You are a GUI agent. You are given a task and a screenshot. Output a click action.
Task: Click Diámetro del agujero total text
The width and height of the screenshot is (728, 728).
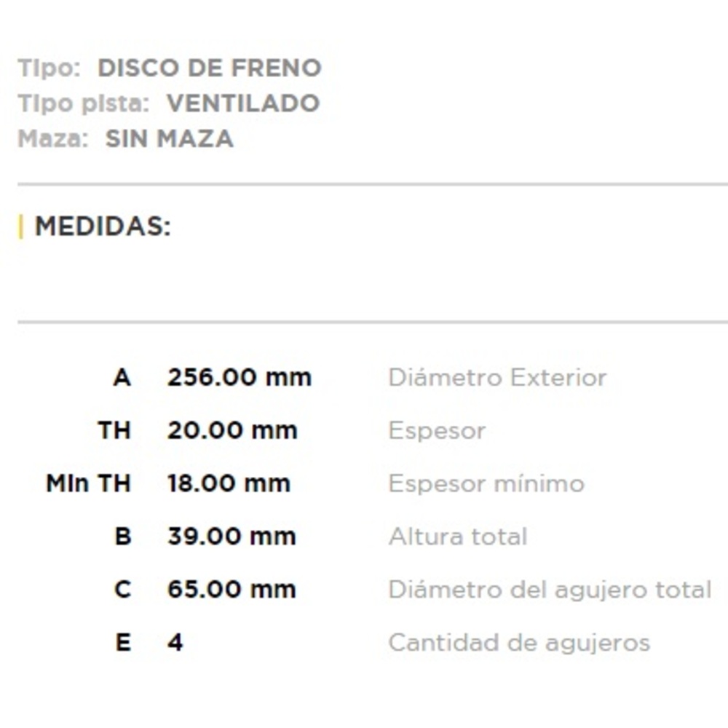pyautogui.click(x=550, y=589)
